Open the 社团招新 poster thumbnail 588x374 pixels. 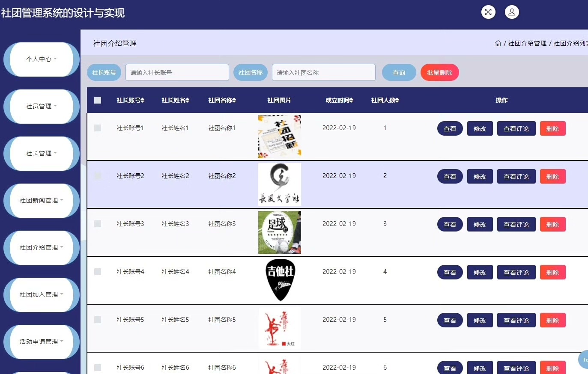pos(280,137)
